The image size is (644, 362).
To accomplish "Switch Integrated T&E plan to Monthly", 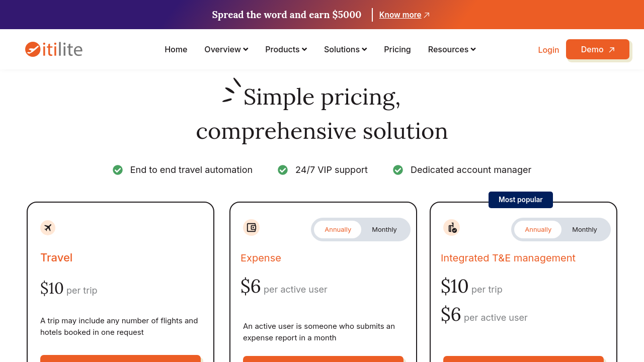I will point(585,229).
